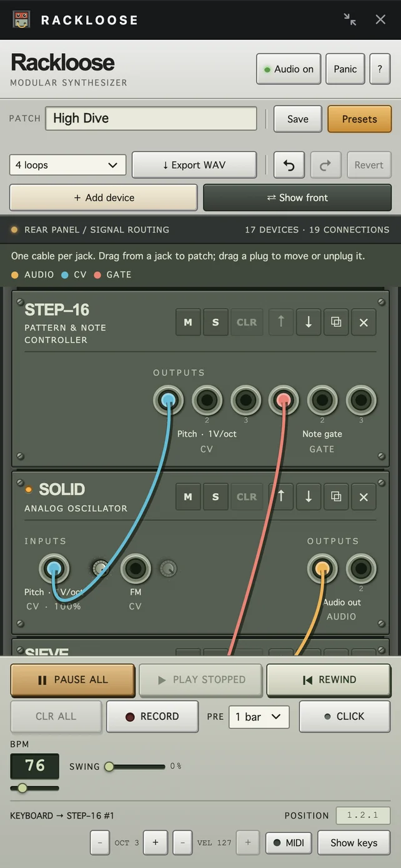Solo the STEP-16 device
The image size is (401, 868).
coord(215,322)
